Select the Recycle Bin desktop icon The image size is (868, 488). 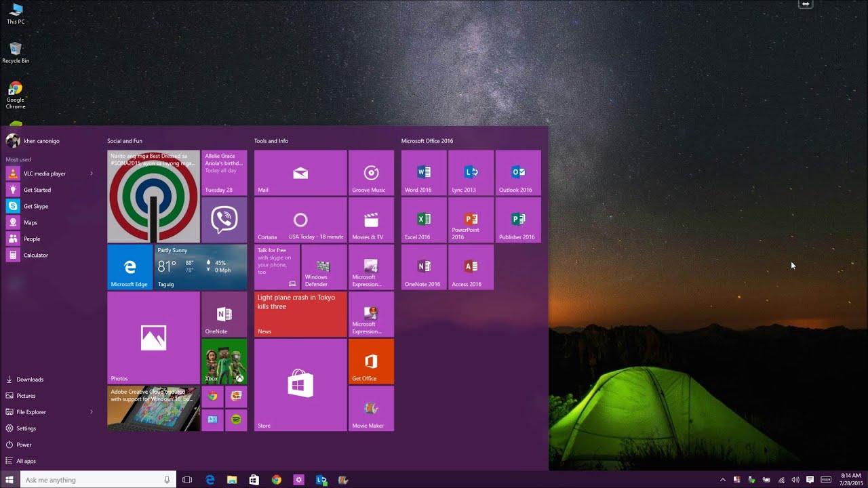[x=16, y=53]
